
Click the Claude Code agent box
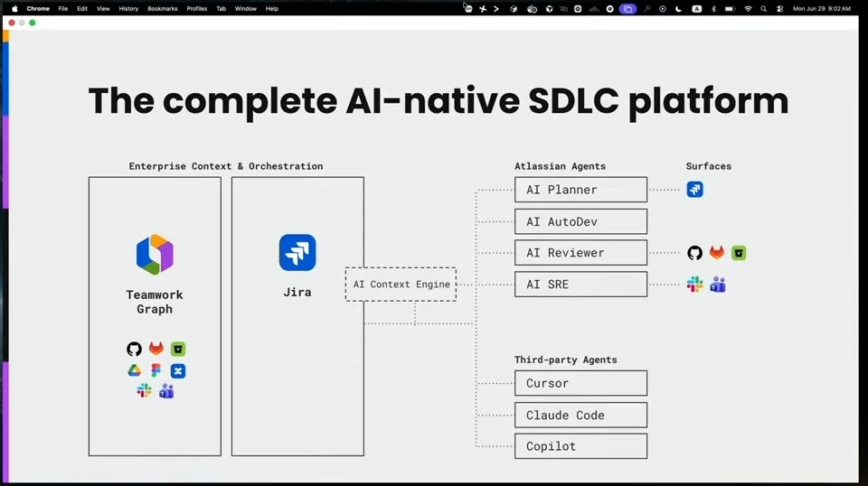click(580, 415)
